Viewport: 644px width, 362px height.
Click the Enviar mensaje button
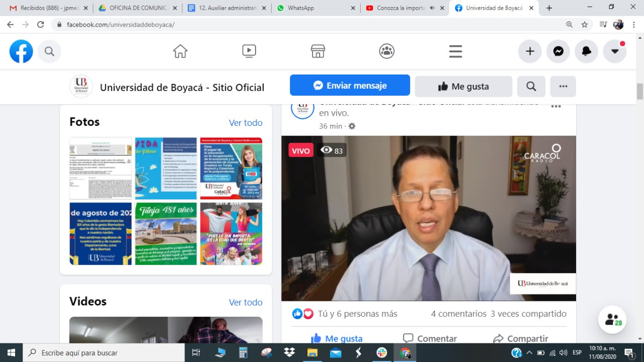tap(350, 86)
